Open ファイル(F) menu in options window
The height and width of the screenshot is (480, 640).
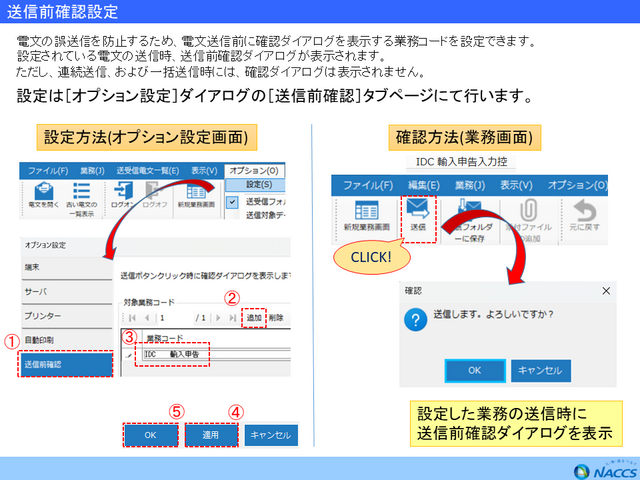pos(48,171)
